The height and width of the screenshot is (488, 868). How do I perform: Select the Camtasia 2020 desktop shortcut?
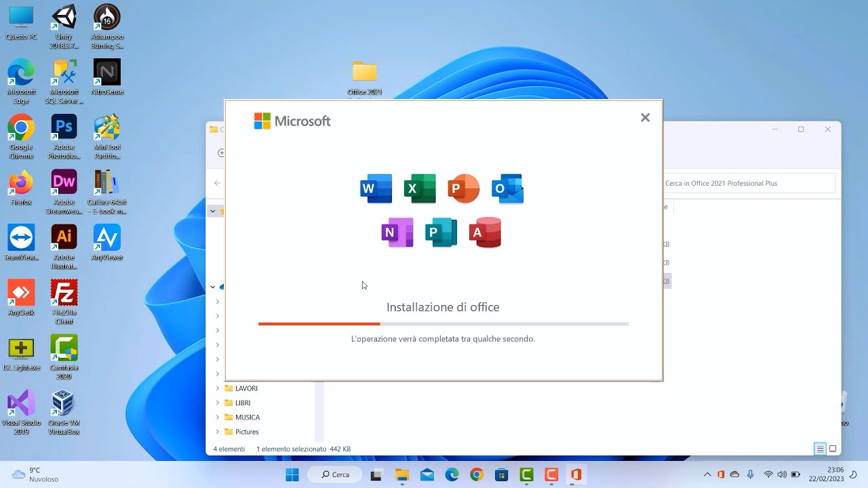click(64, 357)
